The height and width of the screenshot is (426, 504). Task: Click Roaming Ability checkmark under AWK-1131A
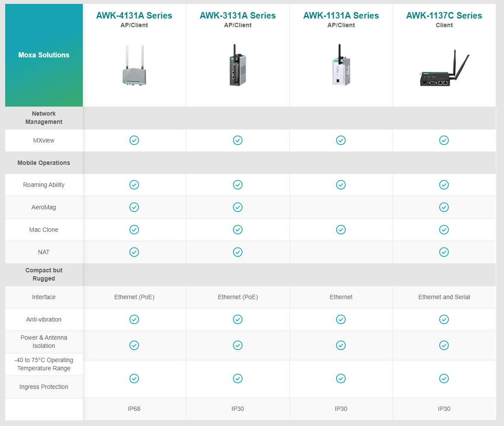point(341,185)
